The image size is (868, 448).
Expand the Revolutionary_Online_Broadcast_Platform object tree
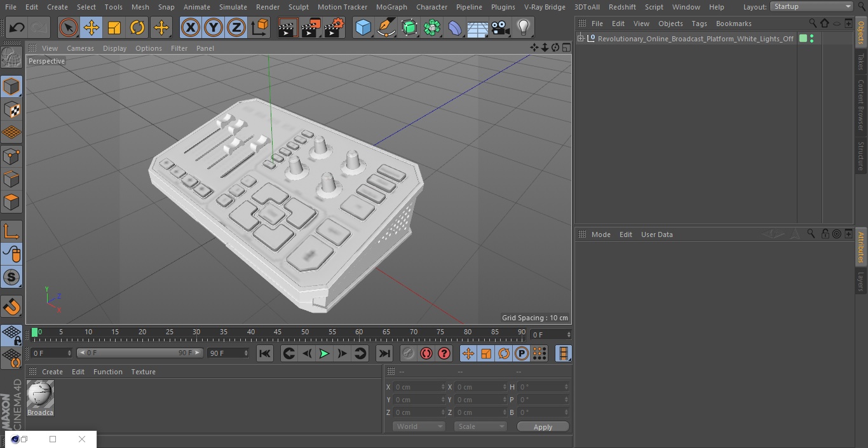[x=580, y=39]
